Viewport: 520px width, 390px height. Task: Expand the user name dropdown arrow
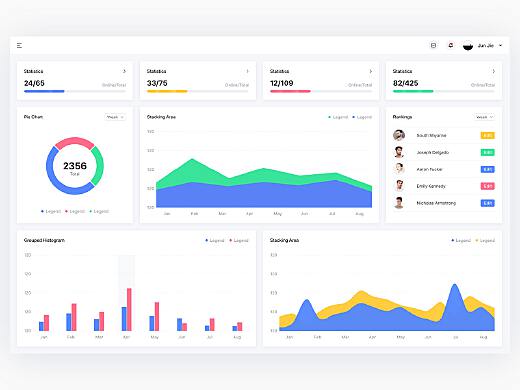pos(500,45)
